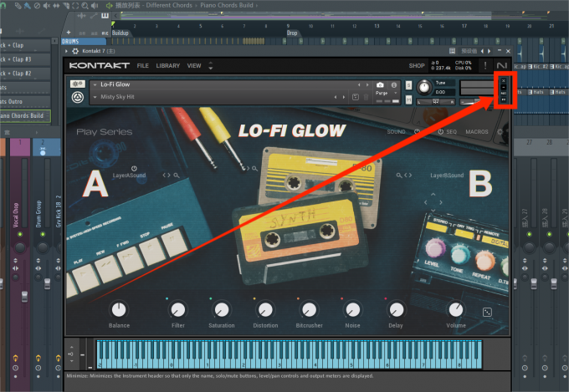
Task: Click the playlist speaker icon before the title
Action: click(109, 6)
